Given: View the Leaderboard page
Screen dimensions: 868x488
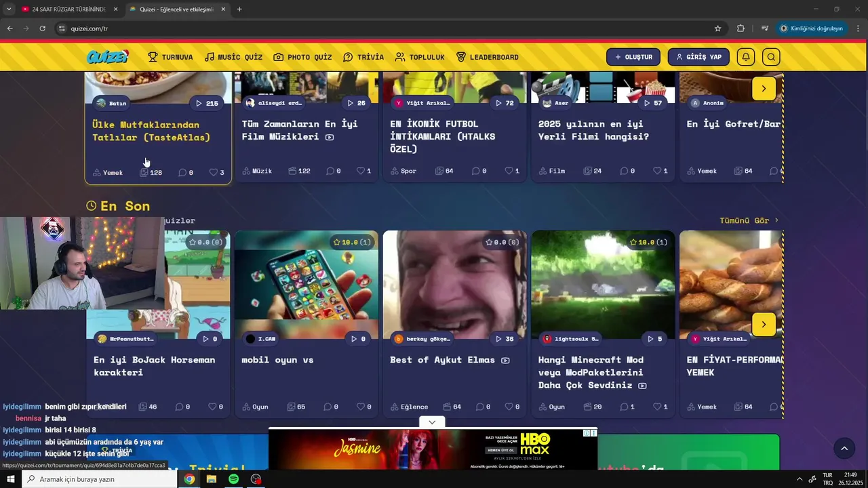Looking at the screenshot, I should pos(487,57).
